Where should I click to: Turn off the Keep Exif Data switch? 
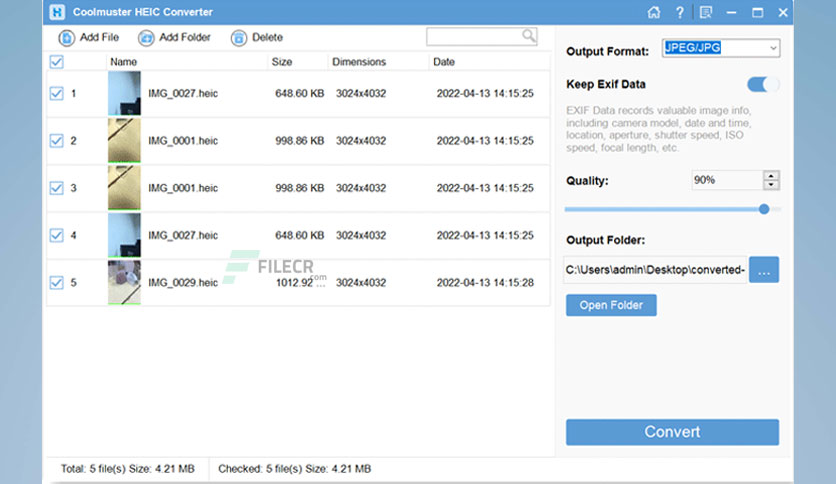pyautogui.click(x=763, y=84)
